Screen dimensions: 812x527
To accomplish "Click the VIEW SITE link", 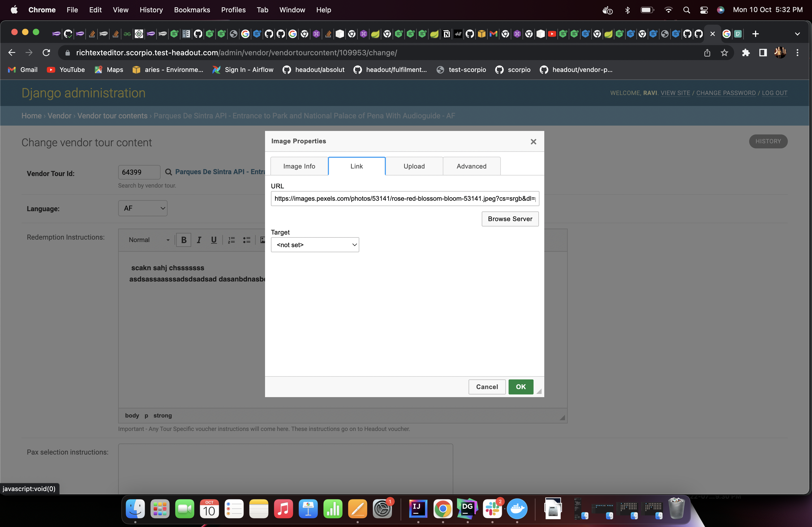I will (x=675, y=93).
